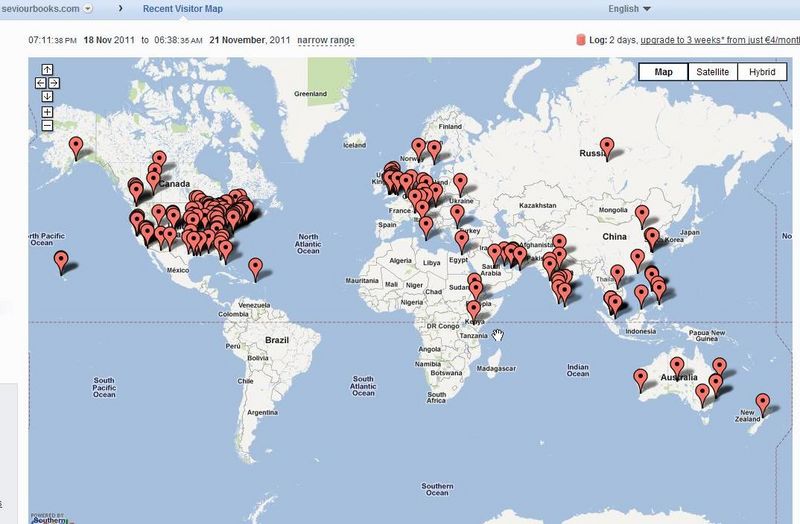Pan the map up with the arrow
The image size is (800, 524).
pyautogui.click(x=47, y=69)
